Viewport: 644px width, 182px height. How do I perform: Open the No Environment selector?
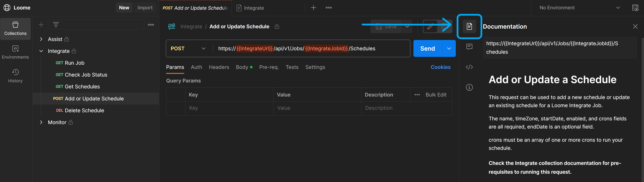pyautogui.click(x=579, y=8)
